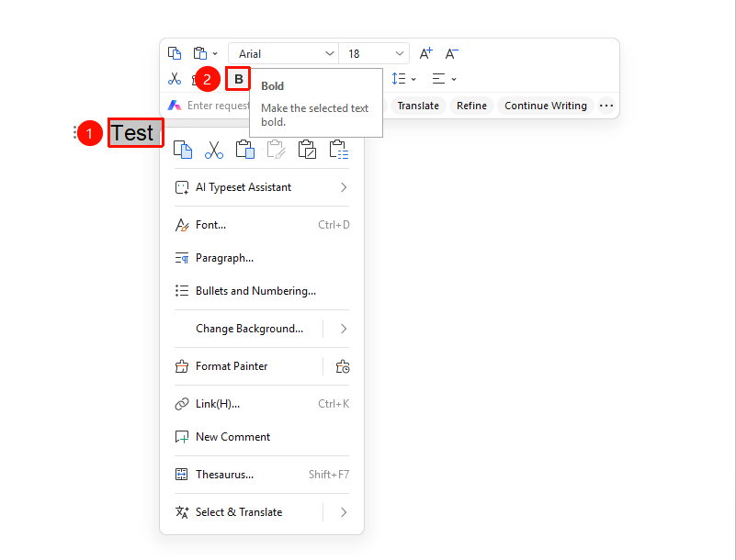Open Thesaurus... from the context menu
The height and width of the screenshot is (560, 736).
point(262,475)
